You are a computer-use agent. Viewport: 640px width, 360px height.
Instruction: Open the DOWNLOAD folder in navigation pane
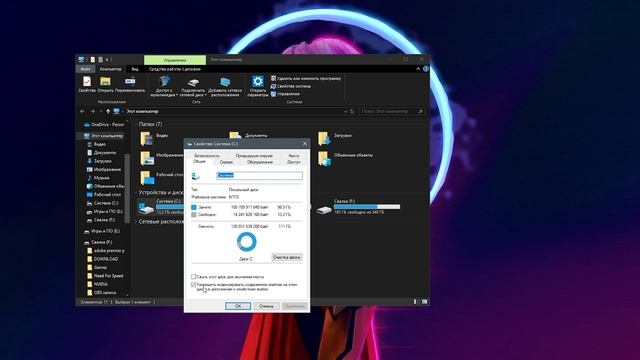tap(102, 259)
